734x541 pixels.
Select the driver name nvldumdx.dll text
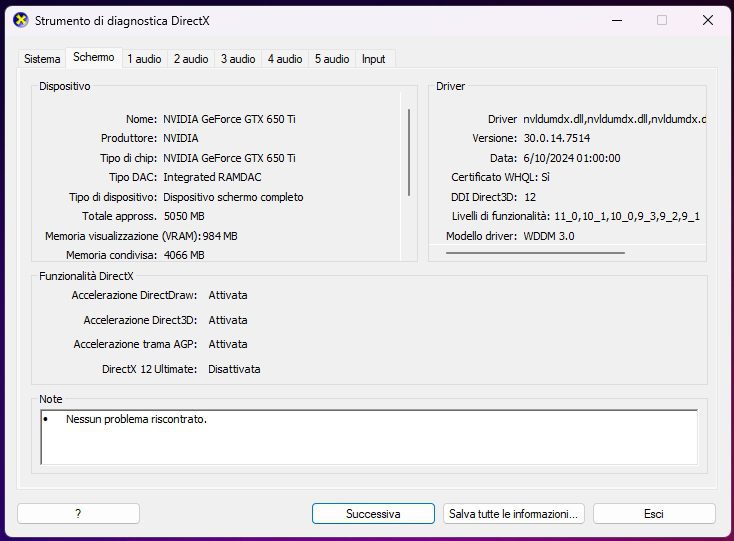pyautogui.click(x=614, y=119)
